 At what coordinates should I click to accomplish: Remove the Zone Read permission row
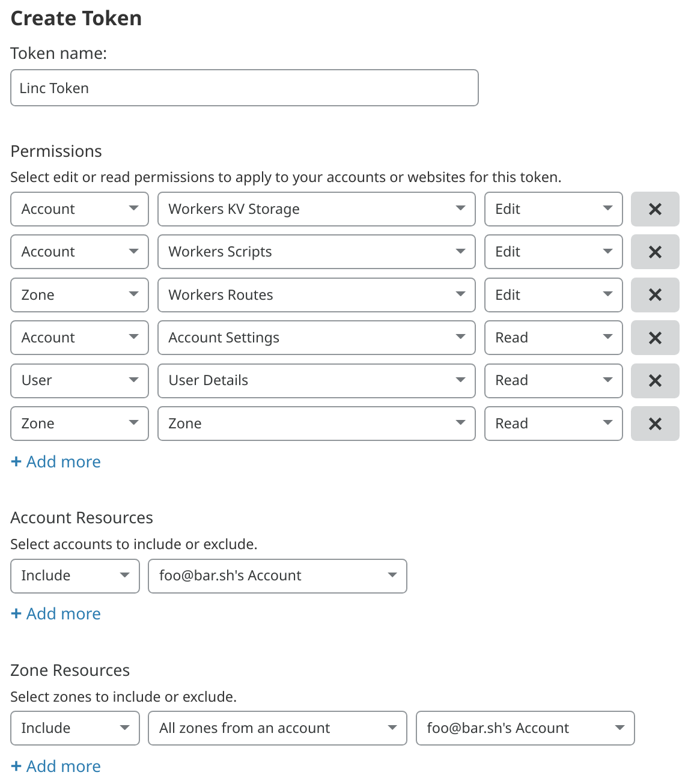[655, 424]
